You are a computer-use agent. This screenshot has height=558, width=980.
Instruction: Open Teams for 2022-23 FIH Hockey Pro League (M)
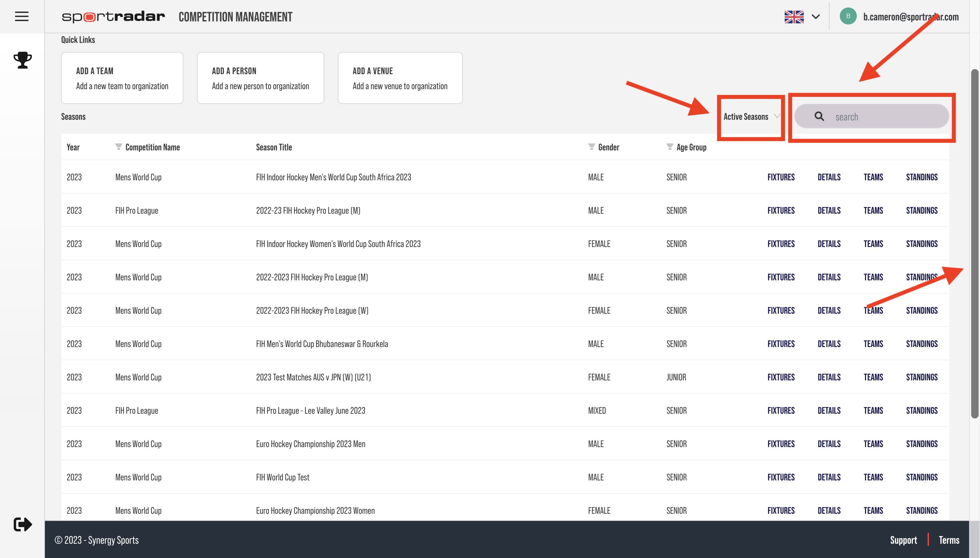tap(873, 210)
